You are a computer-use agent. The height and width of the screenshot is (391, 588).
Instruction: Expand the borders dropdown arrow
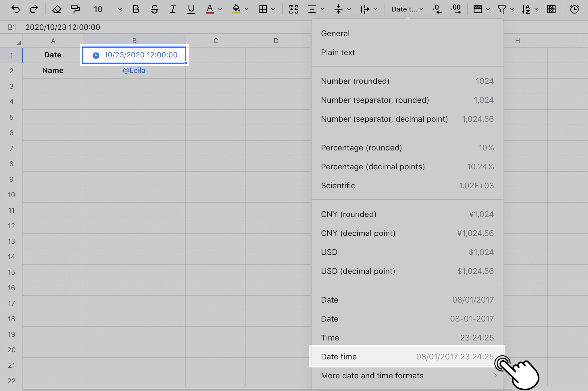click(x=273, y=9)
